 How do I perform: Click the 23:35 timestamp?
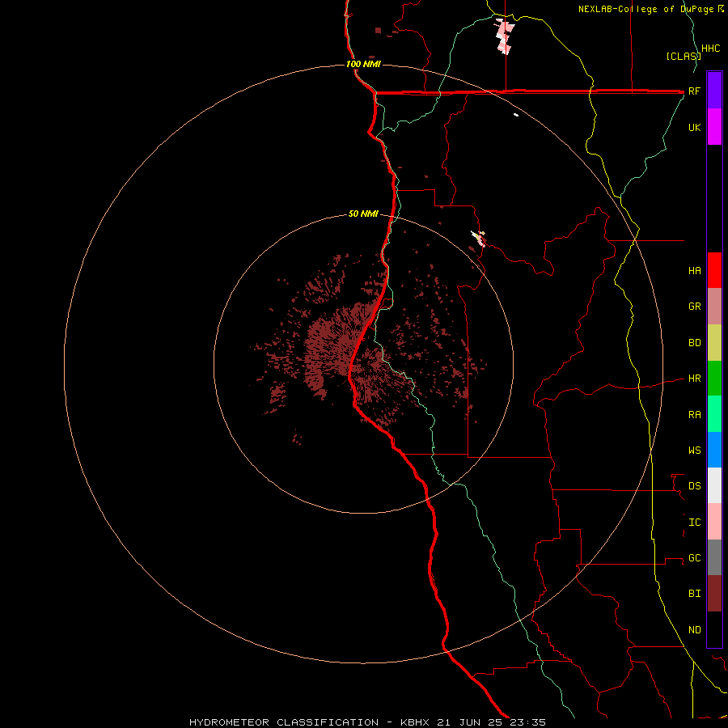(x=529, y=722)
